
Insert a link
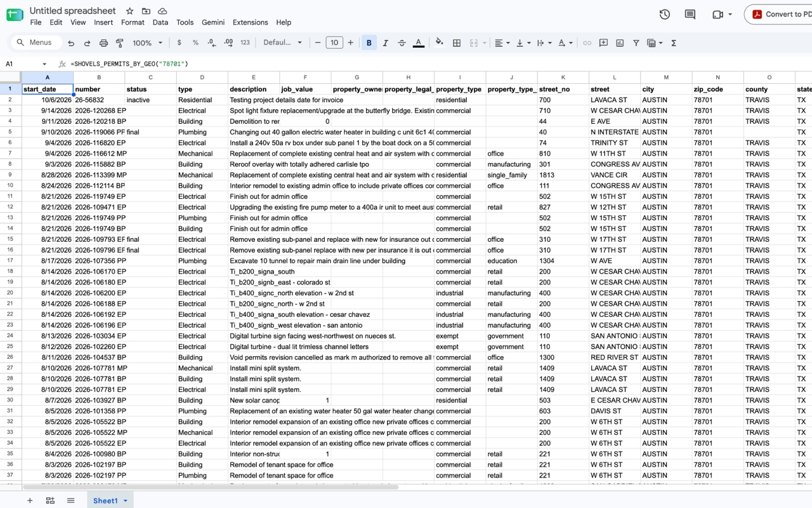587,43
